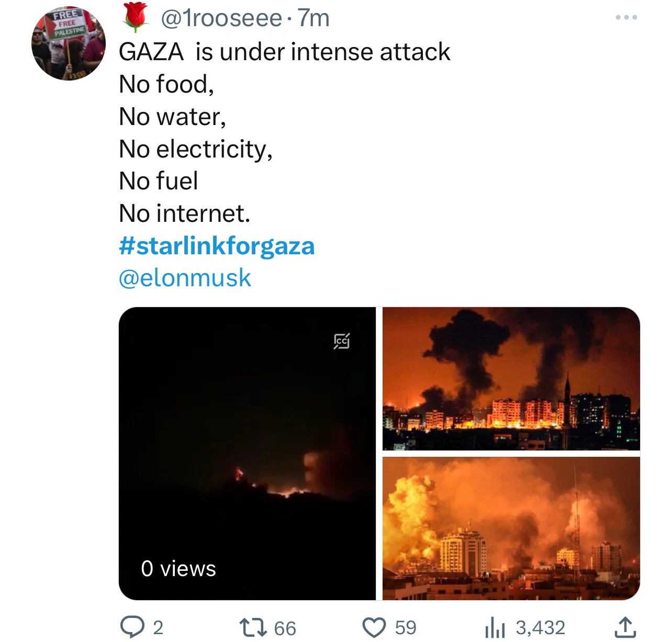Open the 7m tweet timestamp
The width and height of the screenshot is (672, 642).
point(313,18)
